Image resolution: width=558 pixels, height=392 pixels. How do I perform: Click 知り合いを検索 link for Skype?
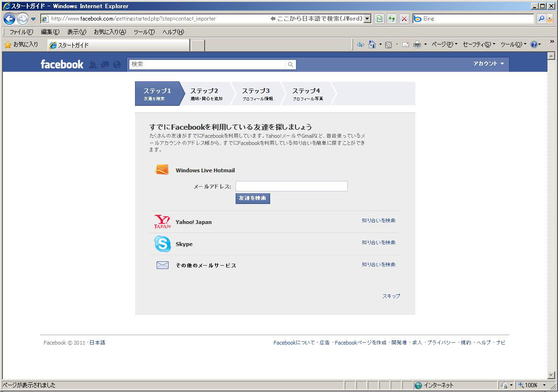(x=379, y=243)
